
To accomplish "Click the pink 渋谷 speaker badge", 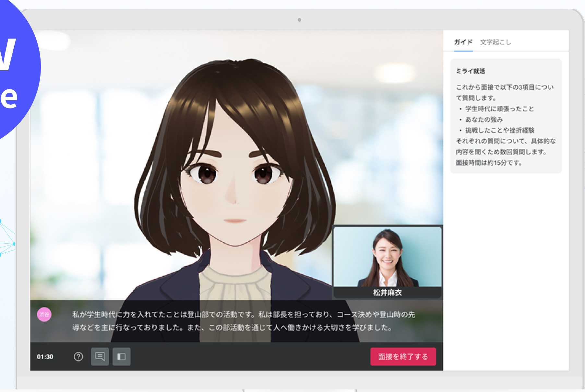I will click(44, 314).
